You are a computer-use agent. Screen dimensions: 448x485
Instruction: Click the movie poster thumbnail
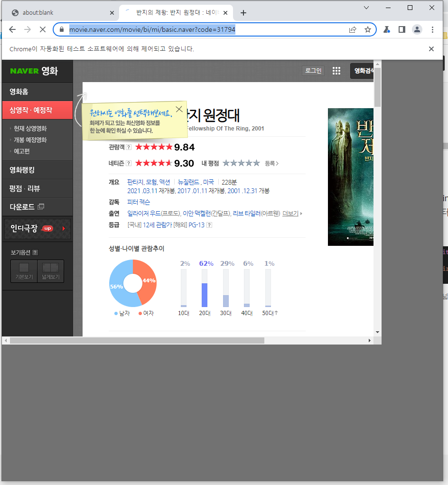click(351, 177)
